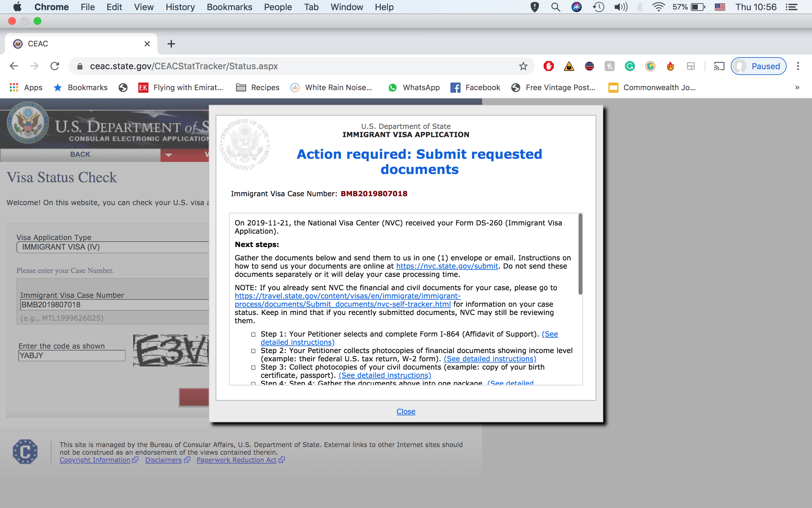812x508 pixels.
Task: Click the BACK button on the page
Action: pyautogui.click(x=80, y=155)
